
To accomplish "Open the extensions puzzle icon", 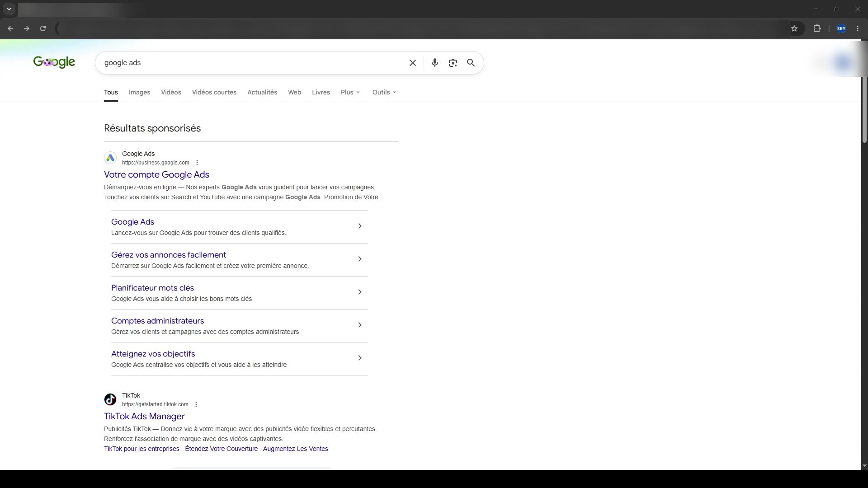I will (817, 28).
